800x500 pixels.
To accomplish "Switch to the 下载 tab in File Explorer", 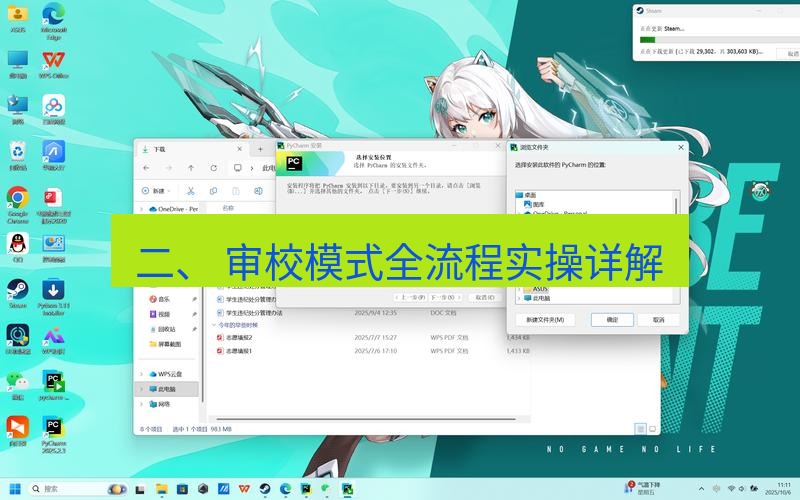I will 192,149.
